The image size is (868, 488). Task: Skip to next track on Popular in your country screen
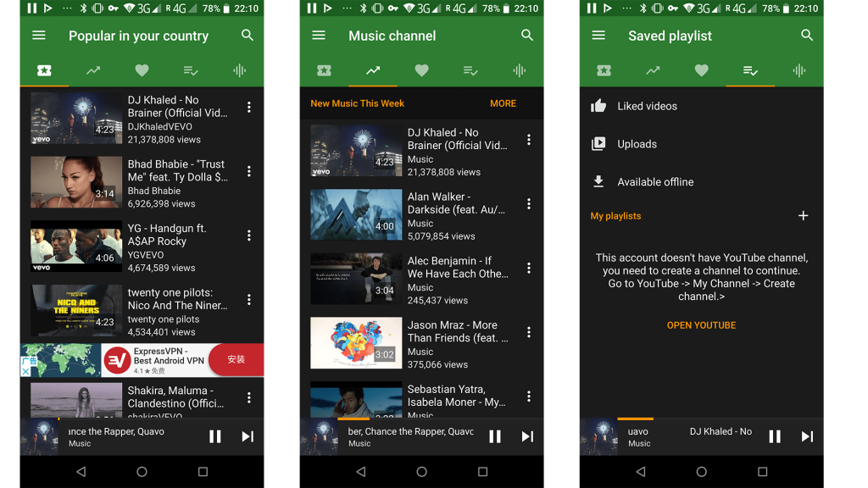click(248, 436)
